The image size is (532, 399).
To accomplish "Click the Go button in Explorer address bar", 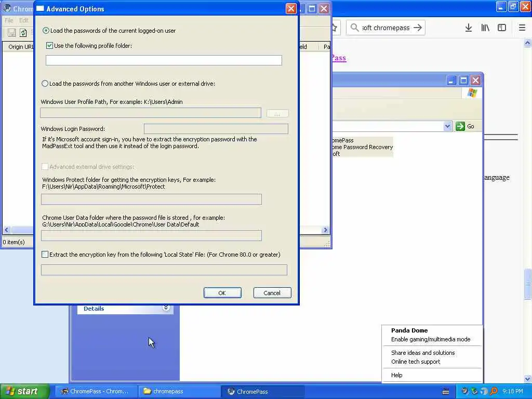I will click(465, 126).
